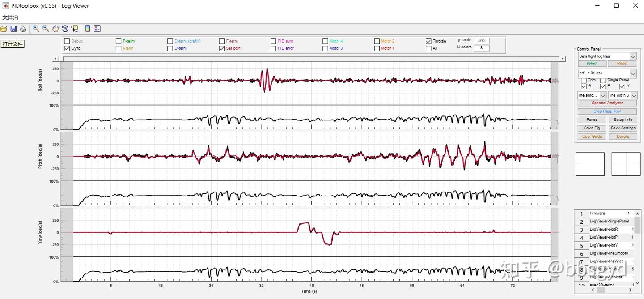Screen dimensions: 644x299
Task: Select the LogViewer-plotY table row
Action: pyautogui.click(x=604, y=245)
